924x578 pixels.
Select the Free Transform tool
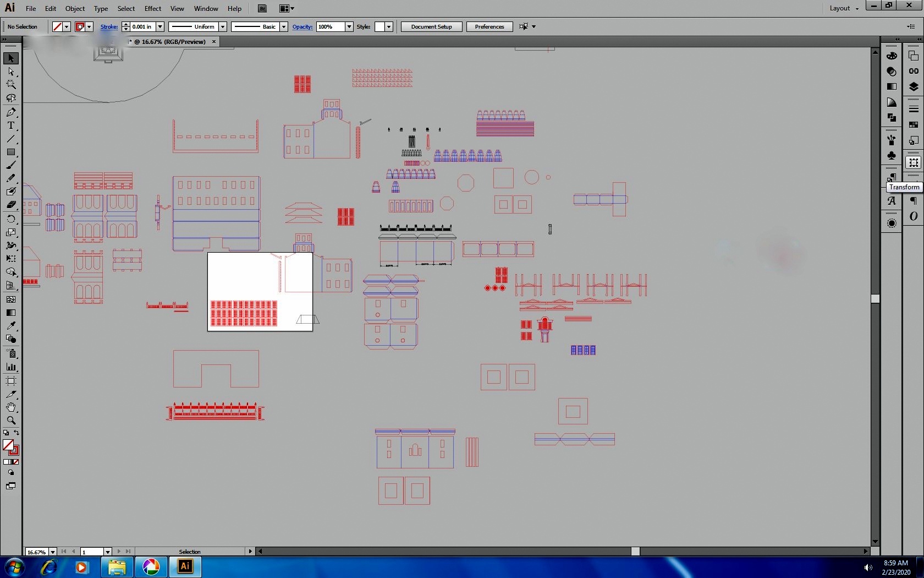(x=11, y=258)
